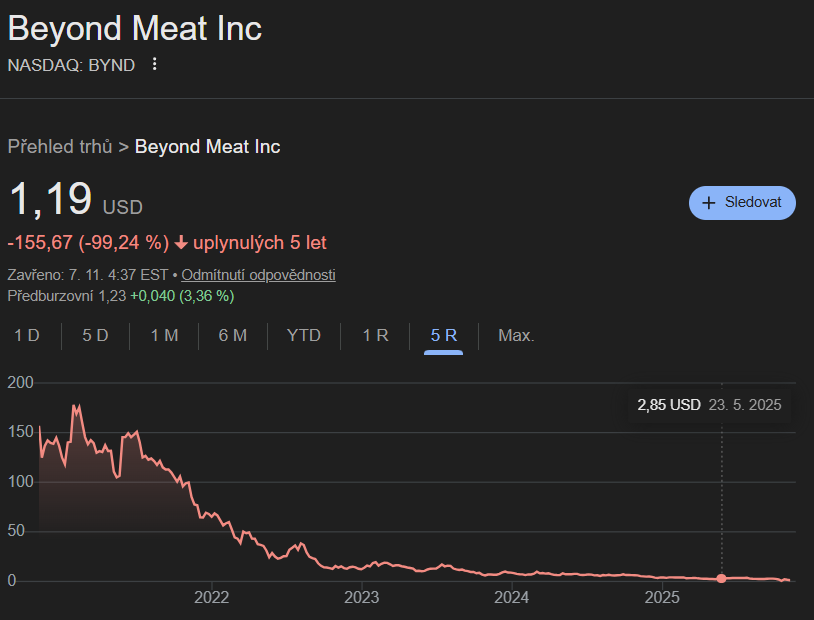Image resolution: width=814 pixels, height=620 pixels.
Task: Click the price chart peak near 175
Action: 74,406
